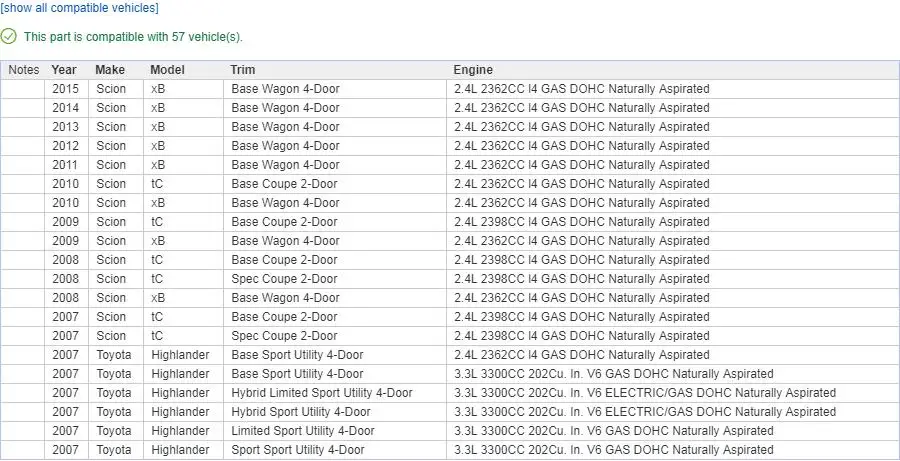Image resolution: width=900 pixels, height=461 pixels.
Task: Click the Limited Sport Utility 4-Door trim cell
Action: (x=335, y=431)
